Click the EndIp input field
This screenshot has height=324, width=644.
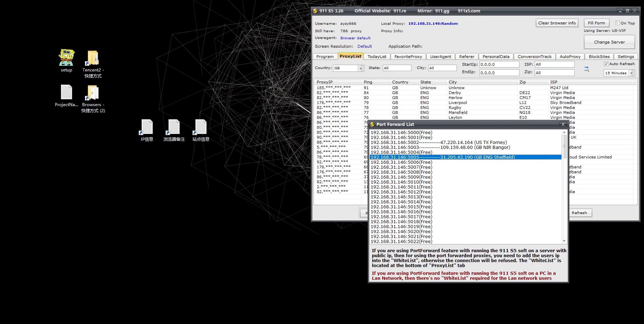point(499,73)
